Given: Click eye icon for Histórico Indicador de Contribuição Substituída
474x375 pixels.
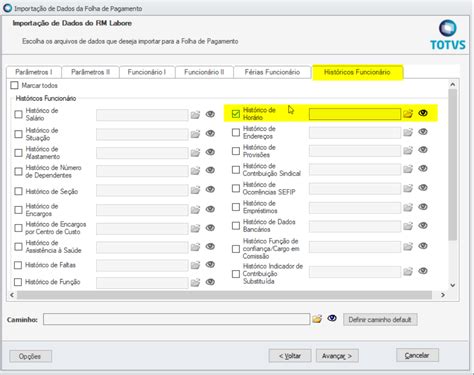Looking at the screenshot, I should point(423,271).
